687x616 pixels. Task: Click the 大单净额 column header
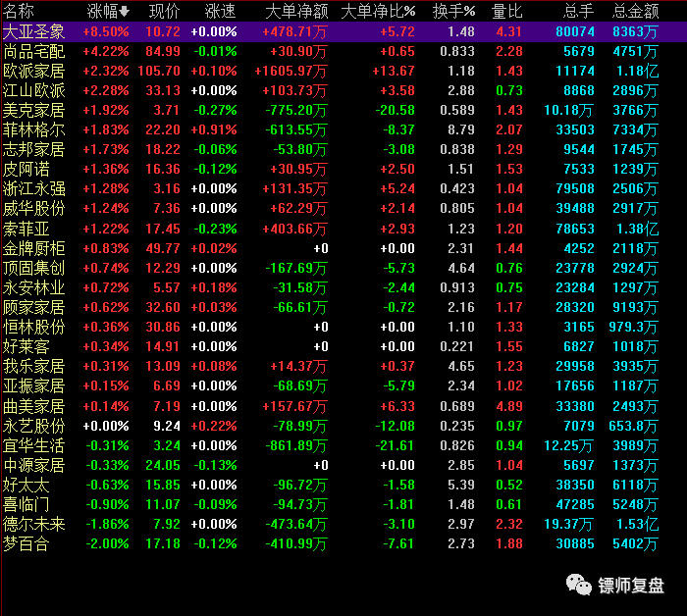[x=296, y=12]
